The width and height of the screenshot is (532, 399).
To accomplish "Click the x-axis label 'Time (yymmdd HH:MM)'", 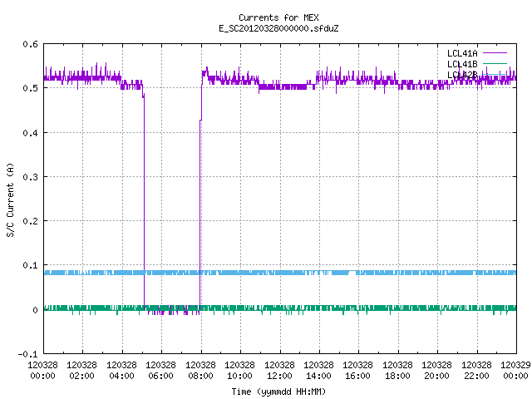I will coord(278,392).
